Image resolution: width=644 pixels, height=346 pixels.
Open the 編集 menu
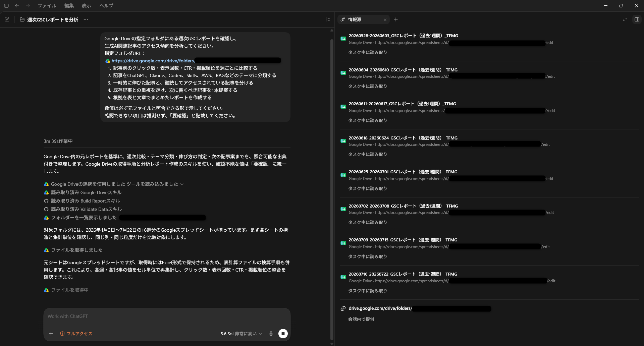point(69,6)
